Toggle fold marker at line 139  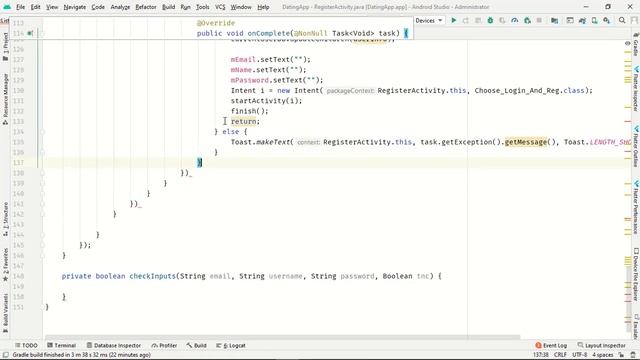(42, 183)
